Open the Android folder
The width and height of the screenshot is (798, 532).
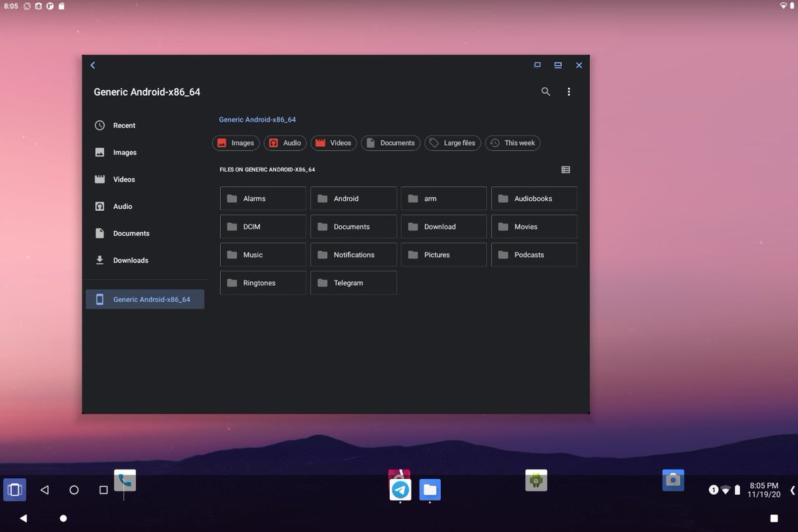pos(354,198)
